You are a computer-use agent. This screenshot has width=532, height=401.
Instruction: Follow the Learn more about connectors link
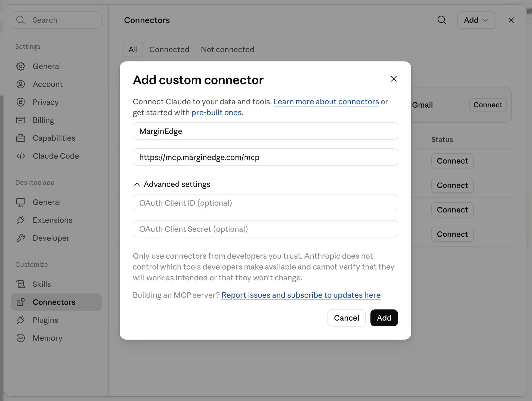pos(326,102)
